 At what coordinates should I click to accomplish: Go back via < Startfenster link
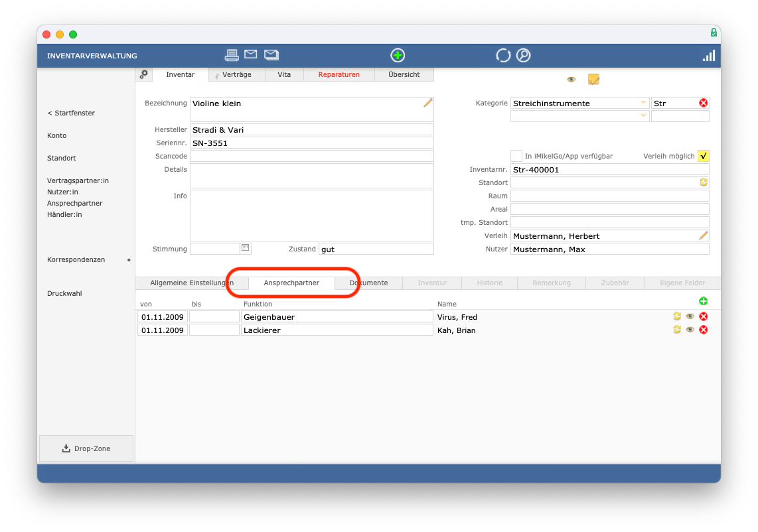click(x=71, y=113)
